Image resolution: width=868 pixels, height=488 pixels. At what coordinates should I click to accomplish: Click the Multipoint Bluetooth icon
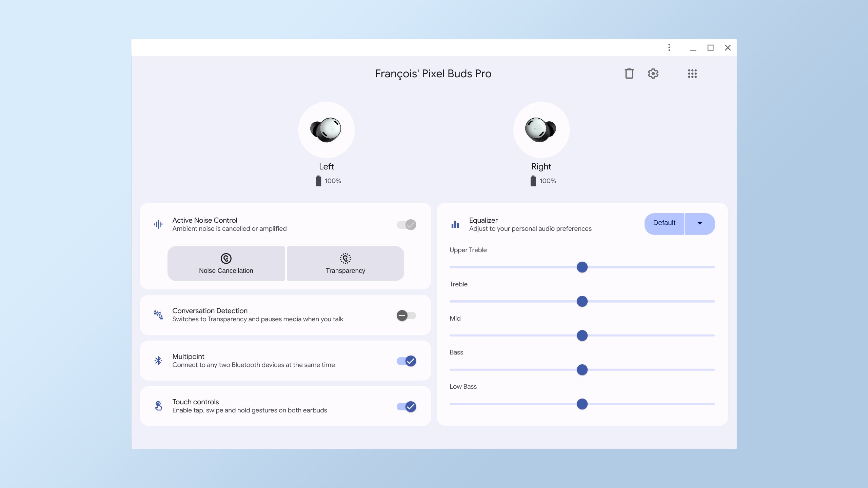[x=158, y=361]
